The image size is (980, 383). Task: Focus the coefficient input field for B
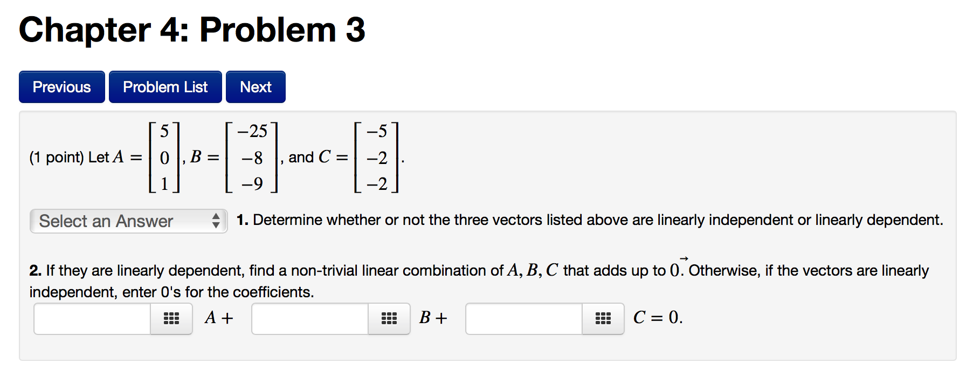click(x=310, y=319)
